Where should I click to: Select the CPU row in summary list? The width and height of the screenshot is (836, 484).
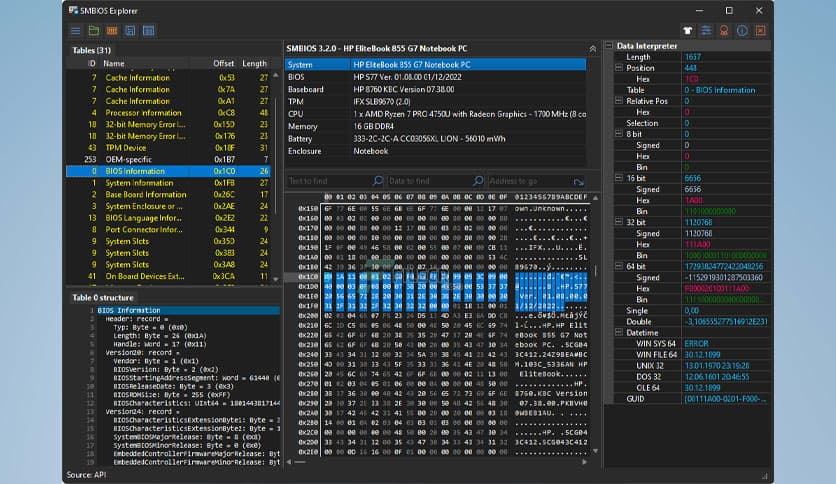coord(436,114)
